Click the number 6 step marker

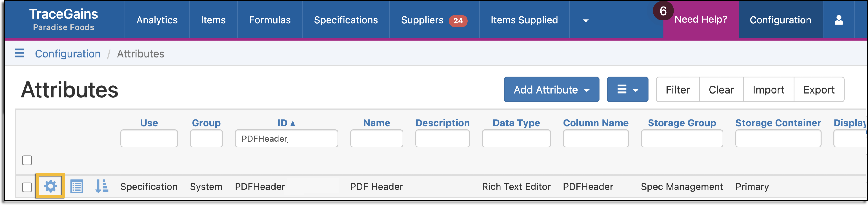[663, 11]
